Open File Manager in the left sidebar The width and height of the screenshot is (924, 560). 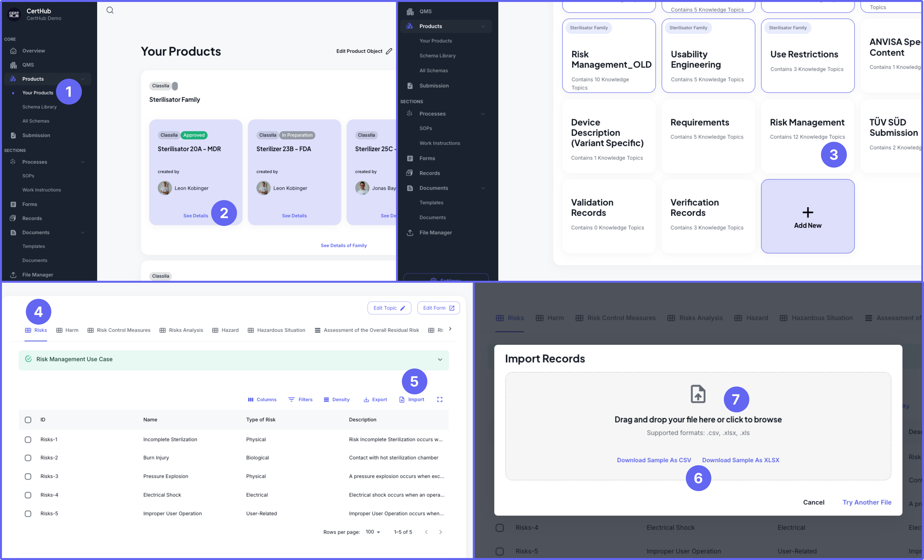point(37,275)
